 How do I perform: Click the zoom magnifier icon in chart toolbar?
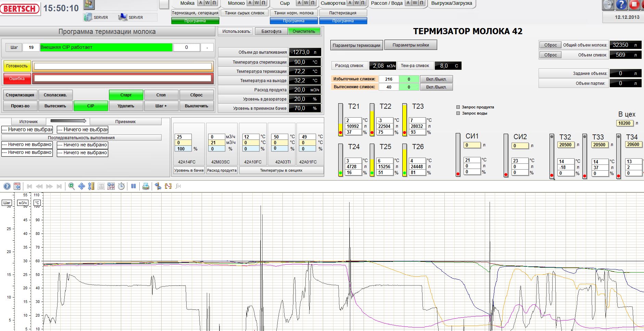pos(72,186)
